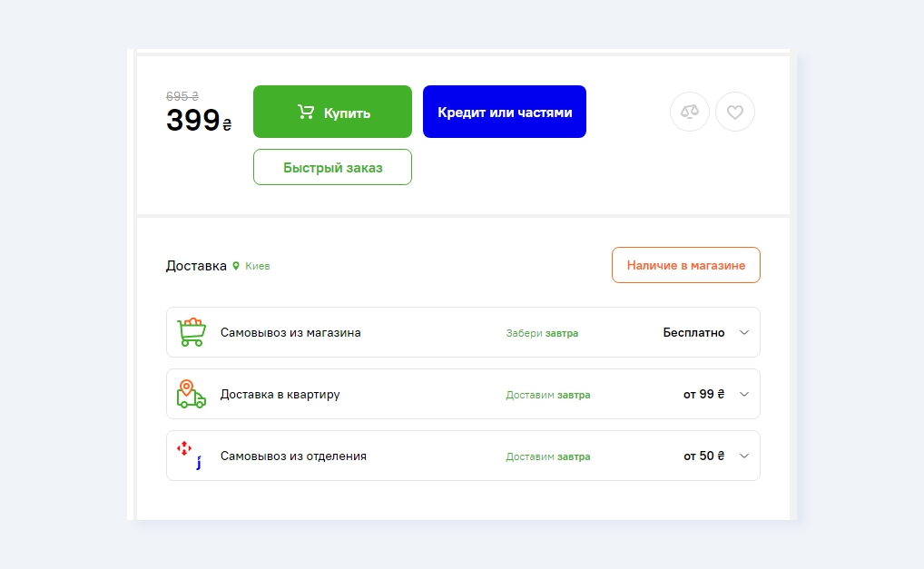The width and height of the screenshot is (924, 569).
Task: Click the green location pin icon near Киев
Action: click(236, 266)
